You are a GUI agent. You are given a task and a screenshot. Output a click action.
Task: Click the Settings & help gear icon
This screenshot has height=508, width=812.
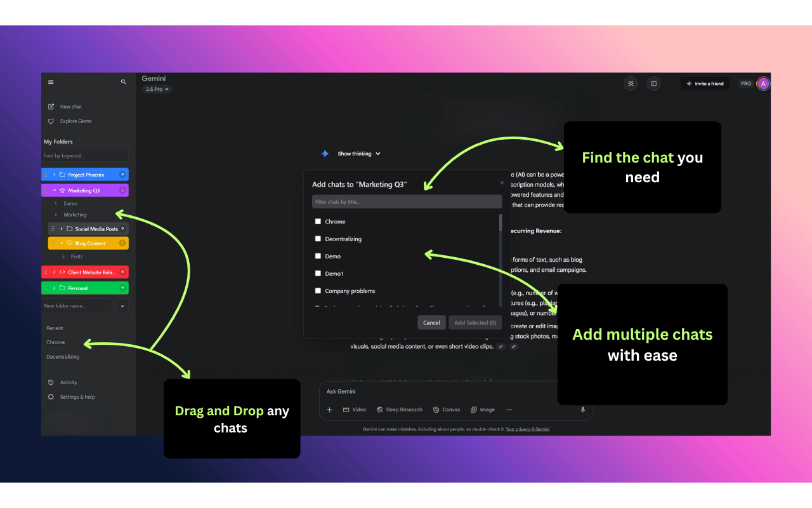point(51,397)
